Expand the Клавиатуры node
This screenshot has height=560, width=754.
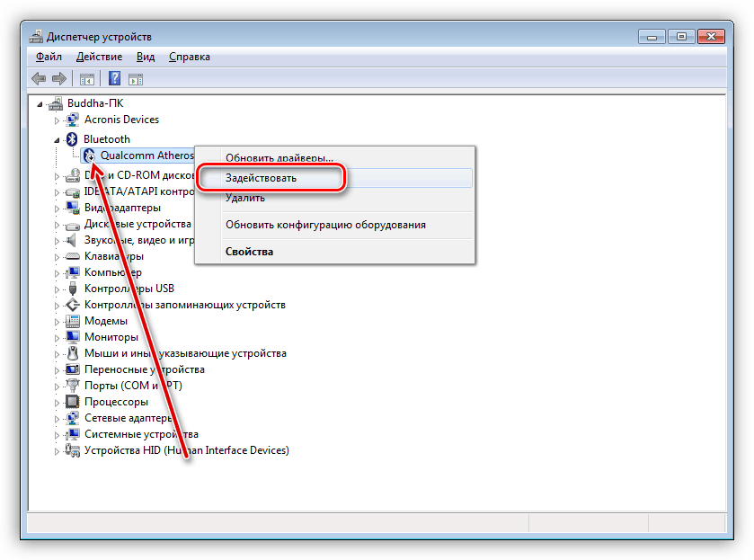coord(57,257)
